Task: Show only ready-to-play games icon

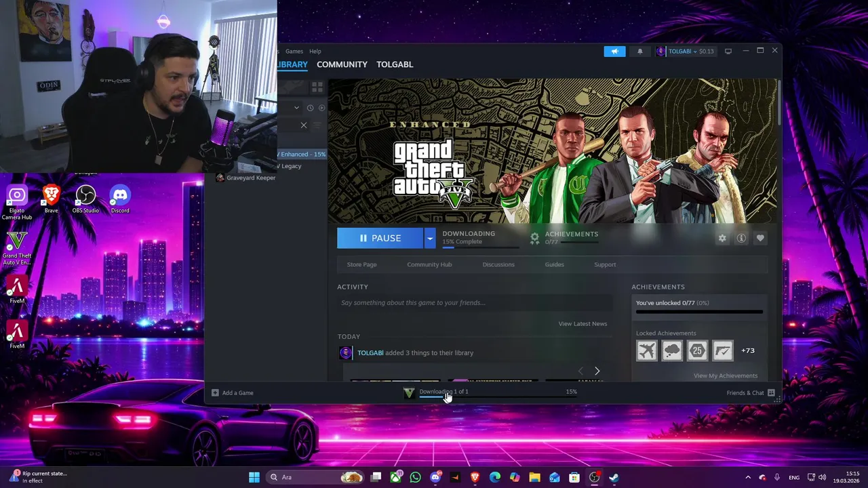Action: pos(321,108)
